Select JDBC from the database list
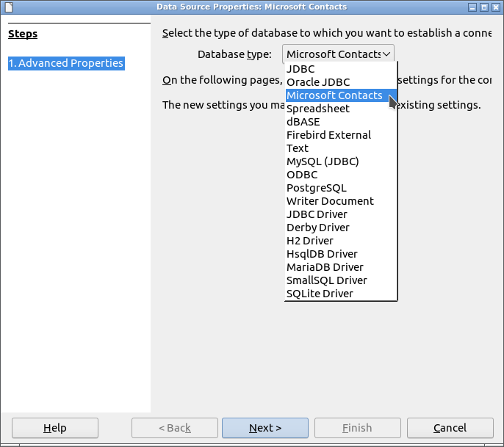Image resolution: width=504 pixels, height=447 pixels. (342, 69)
